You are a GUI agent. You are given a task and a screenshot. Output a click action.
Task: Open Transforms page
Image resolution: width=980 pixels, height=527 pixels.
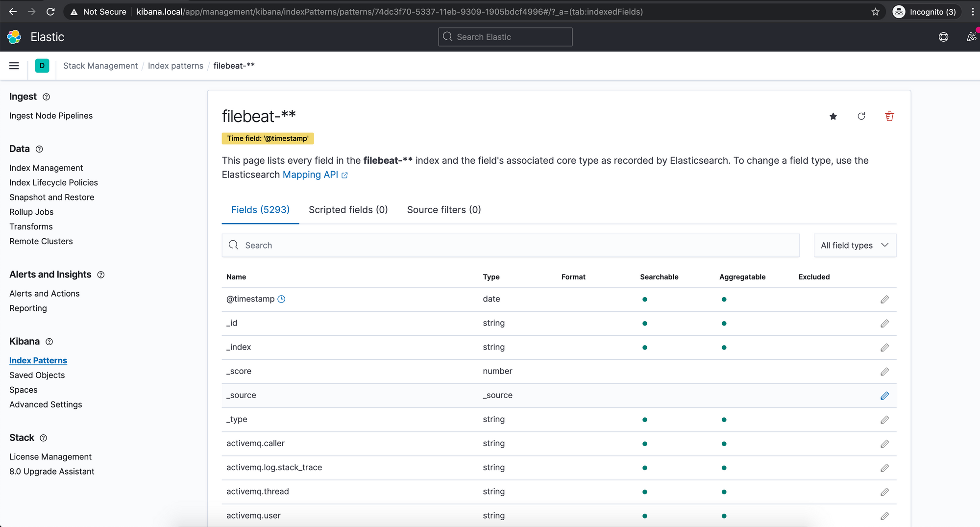(x=31, y=226)
